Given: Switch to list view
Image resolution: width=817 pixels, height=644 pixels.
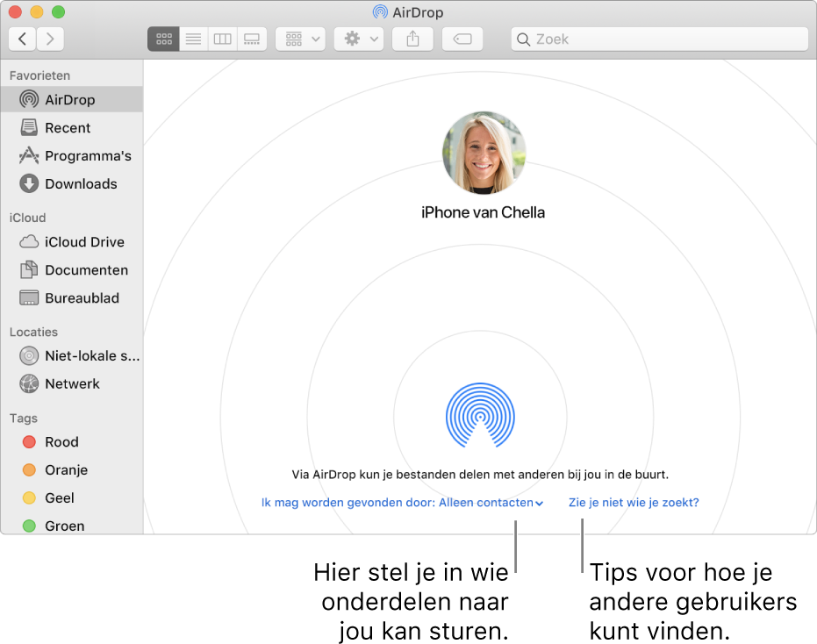Looking at the screenshot, I should coord(193,39).
